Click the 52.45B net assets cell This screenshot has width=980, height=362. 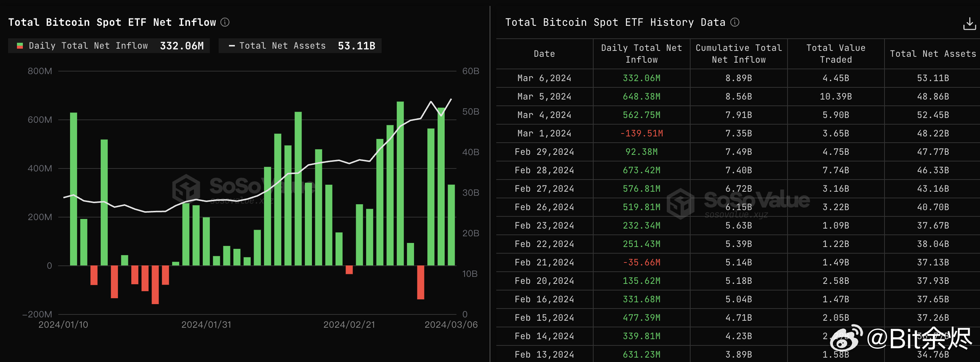(933, 115)
